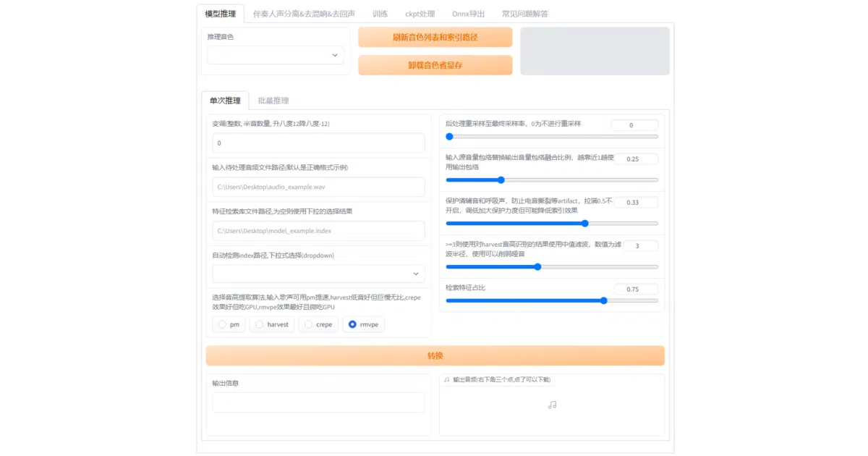The height and width of the screenshot is (456, 868).
Task: Adjust the harvest median filter radius slider
Action: coord(552,266)
